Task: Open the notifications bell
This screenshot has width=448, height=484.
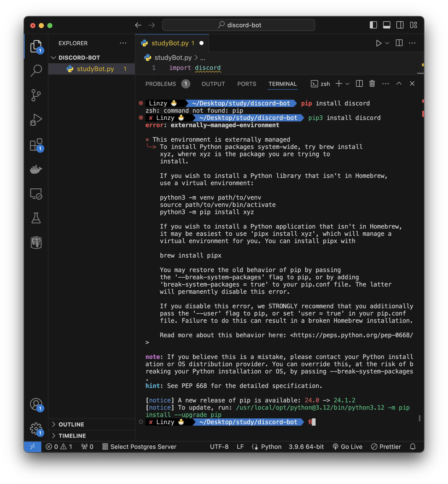Action: point(413,447)
